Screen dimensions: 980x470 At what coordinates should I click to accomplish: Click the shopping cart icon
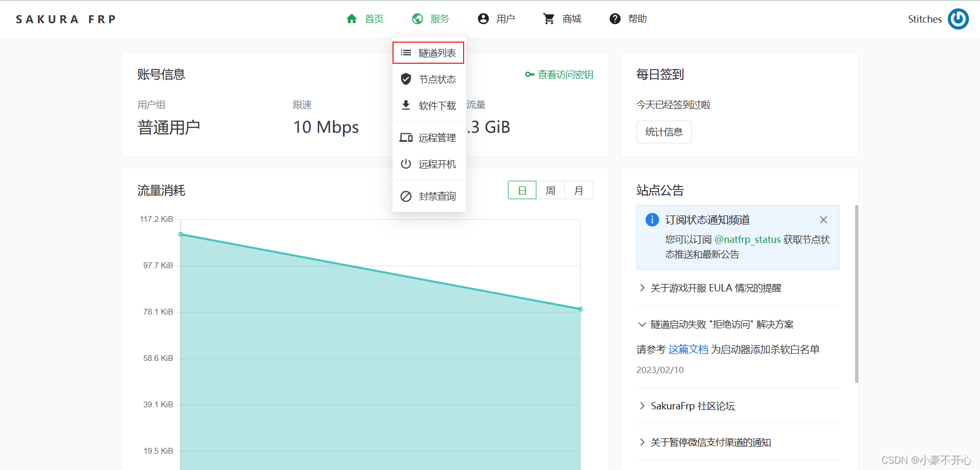[549, 19]
